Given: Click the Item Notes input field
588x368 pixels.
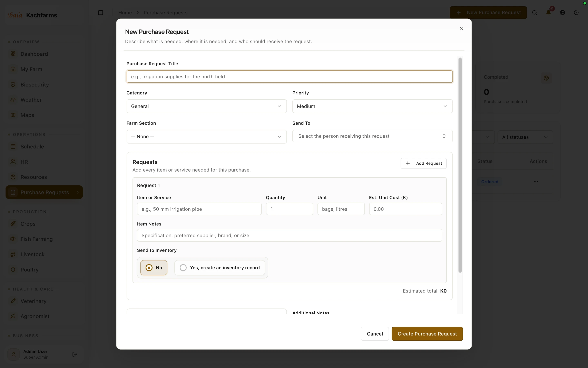Looking at the screenshot, I should click(289, 235).
